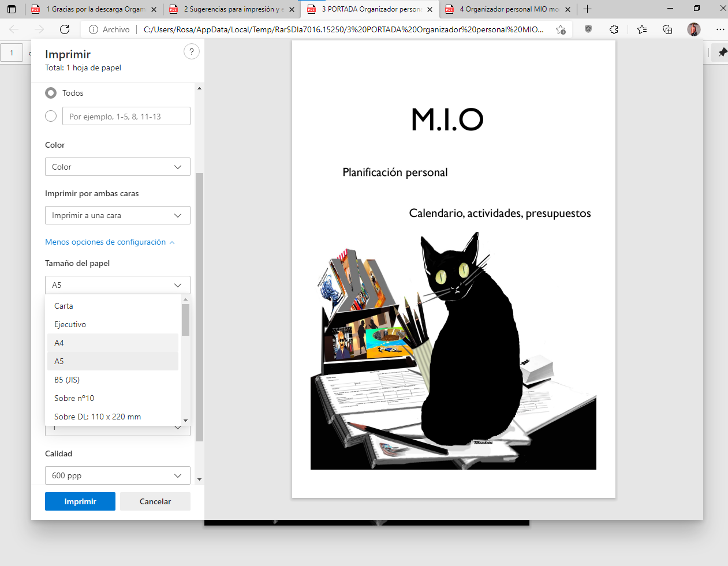The height and width of the screenshot is (566, 728).
Task: Open the Calidad 600 ppp dropdown
Action: coord(117,475)
